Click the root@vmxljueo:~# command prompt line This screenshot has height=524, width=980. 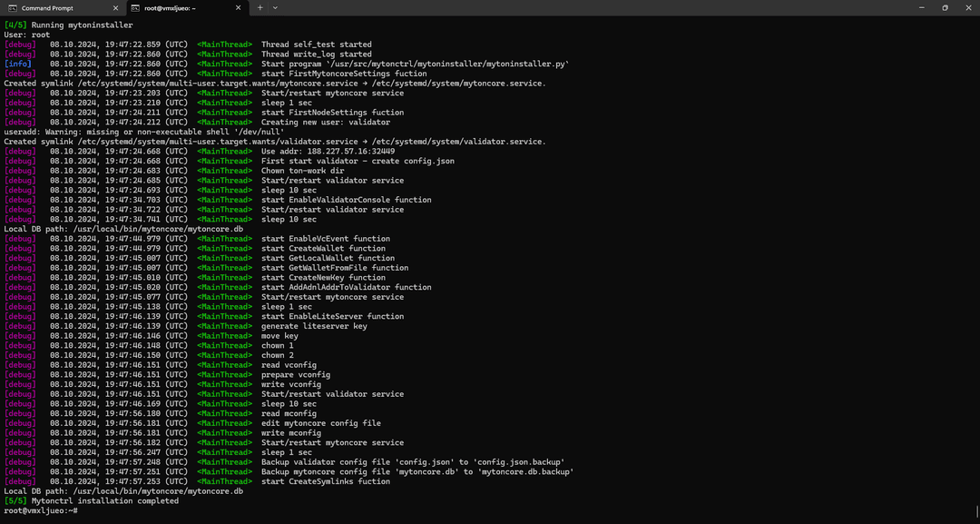[x=41, y=510]
